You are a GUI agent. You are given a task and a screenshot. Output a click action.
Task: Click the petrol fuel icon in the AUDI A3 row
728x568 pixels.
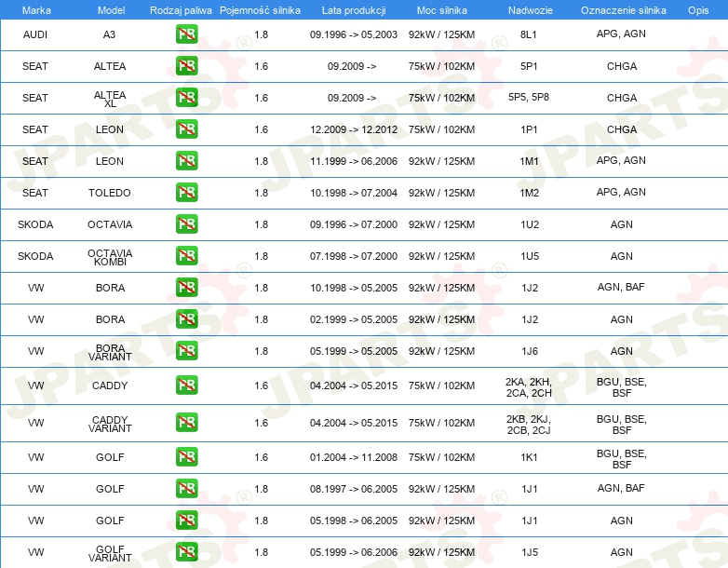186,34
